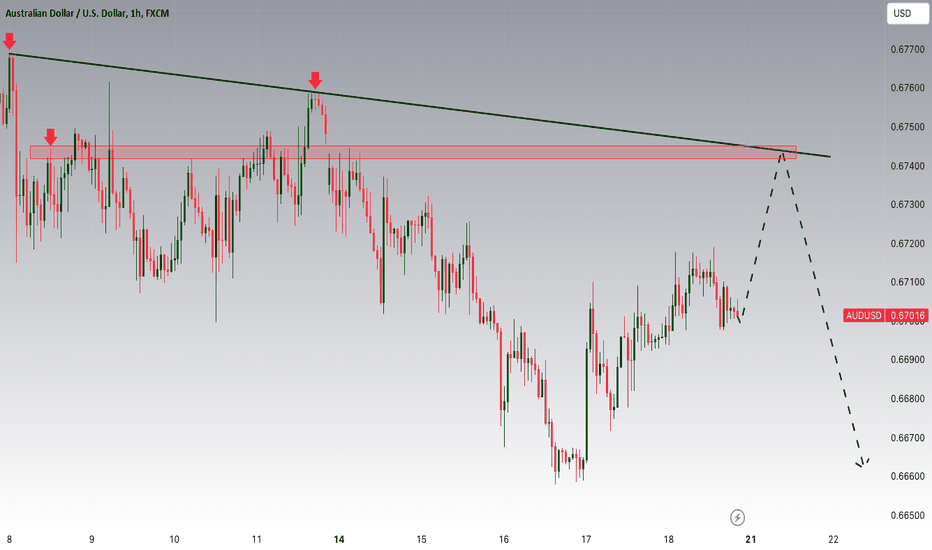Click date label 21 on time axis
This screenshot has height=550, width=932.
(x=751, y=540)
